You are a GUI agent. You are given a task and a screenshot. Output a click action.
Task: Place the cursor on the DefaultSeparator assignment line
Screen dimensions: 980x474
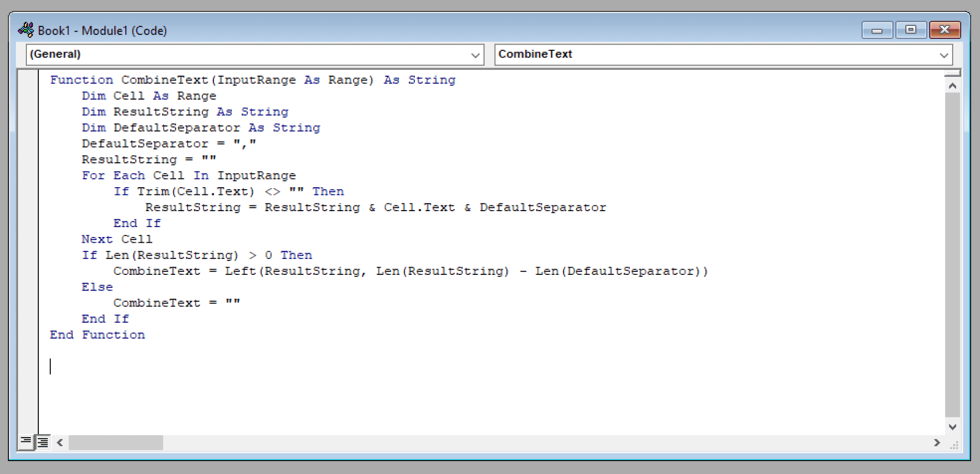(169, 143)
